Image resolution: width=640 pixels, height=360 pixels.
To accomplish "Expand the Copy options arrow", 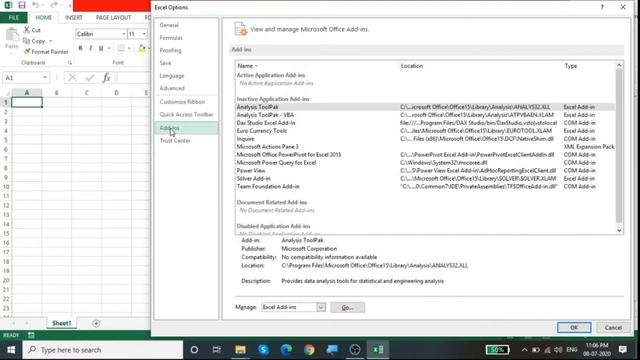I will pos(51,41).
